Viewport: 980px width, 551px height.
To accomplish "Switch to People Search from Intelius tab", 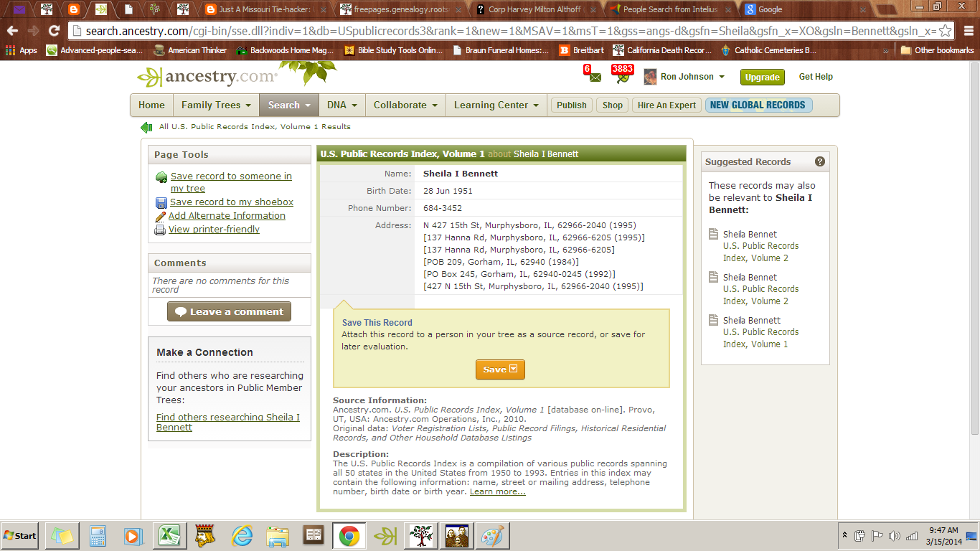I will (x=671, y=9).
